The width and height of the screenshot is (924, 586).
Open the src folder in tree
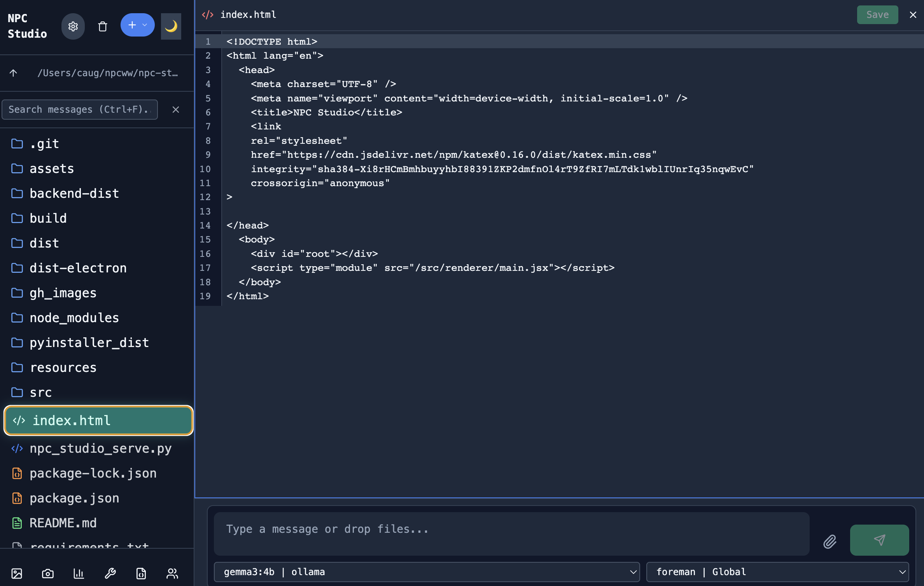pos(40,392)
